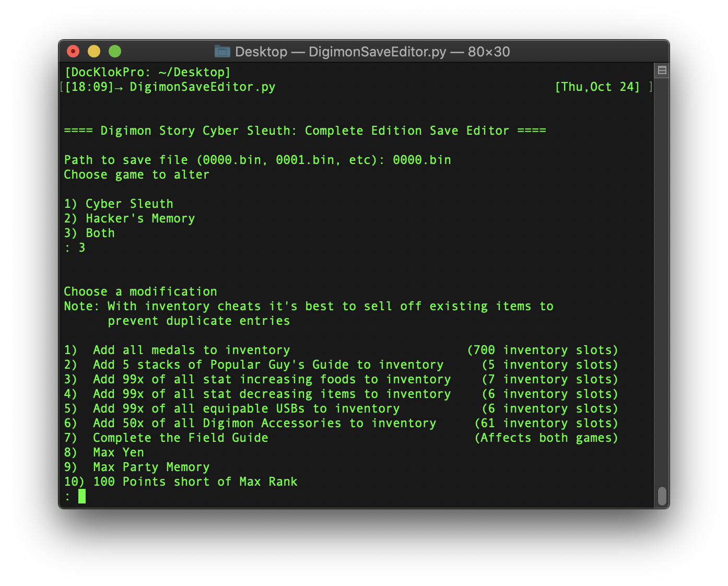This screenshot has width=728, height=586.
Task: Click the 'Path to save file' prompt line
Action: (x=257, y=160)
